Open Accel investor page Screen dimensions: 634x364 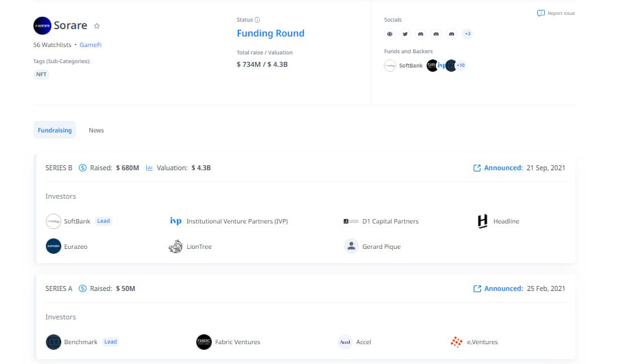click(363, 342)
